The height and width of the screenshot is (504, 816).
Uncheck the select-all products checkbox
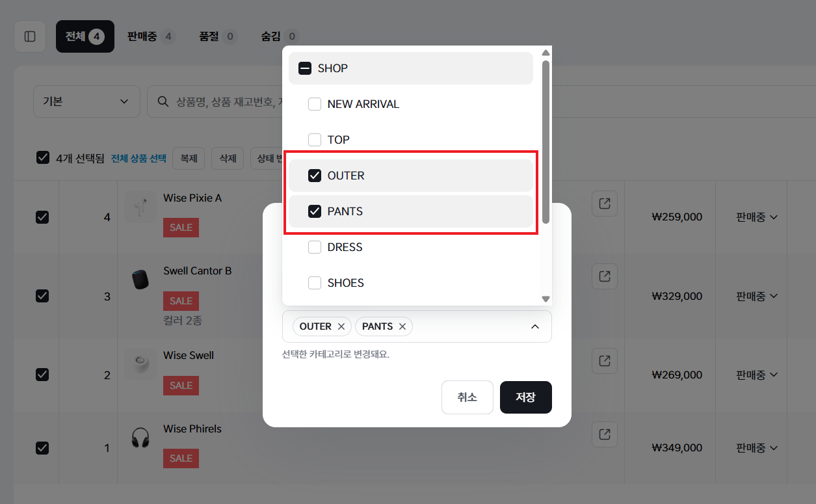click(43, 157)
